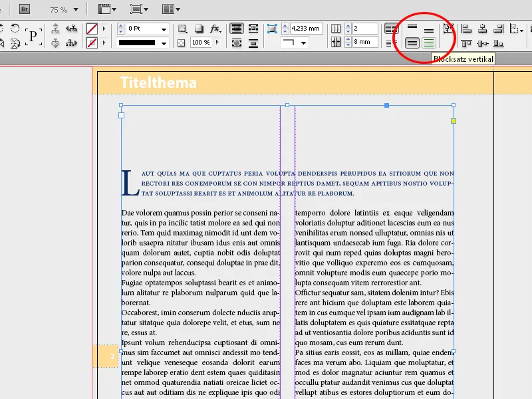
Task: Click the stroke weight stepper arrows
Action: click(120, 29)
